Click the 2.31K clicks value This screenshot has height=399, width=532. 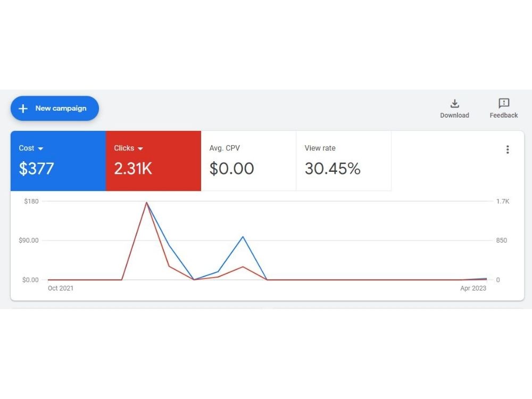point(133,169)
